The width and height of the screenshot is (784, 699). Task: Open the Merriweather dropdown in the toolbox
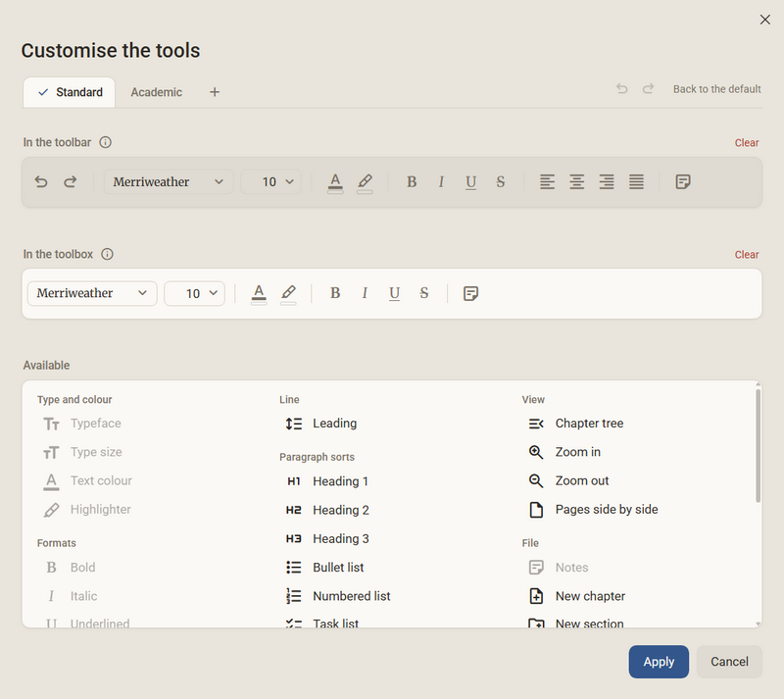[92, 293]
